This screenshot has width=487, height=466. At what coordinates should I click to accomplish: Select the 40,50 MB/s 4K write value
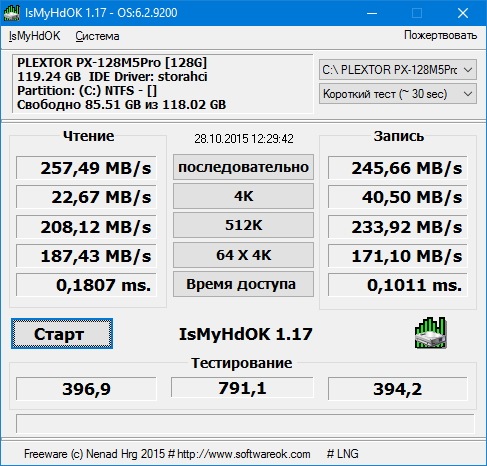pos(398,197)
